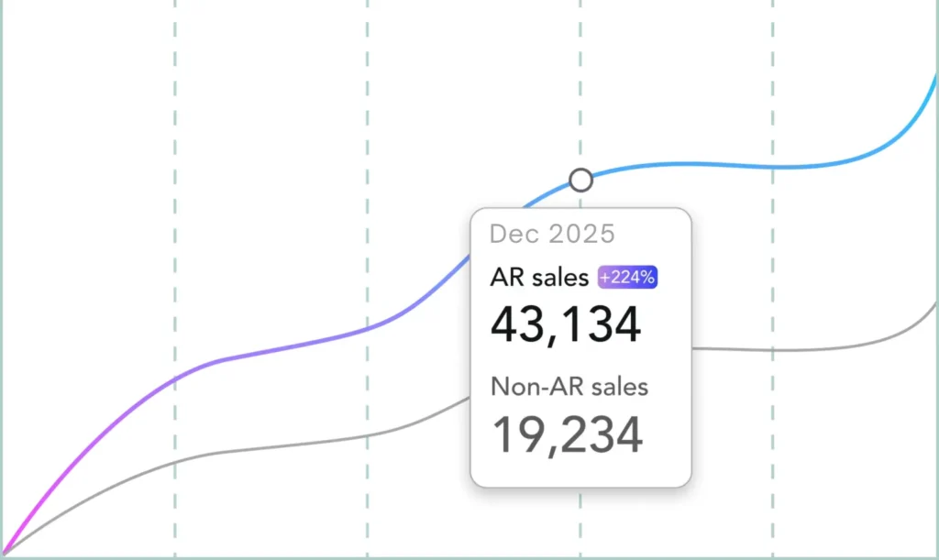
Task: Click the 43,134 AR sales value
Action: pyautogui.click(x=565, y=324)
